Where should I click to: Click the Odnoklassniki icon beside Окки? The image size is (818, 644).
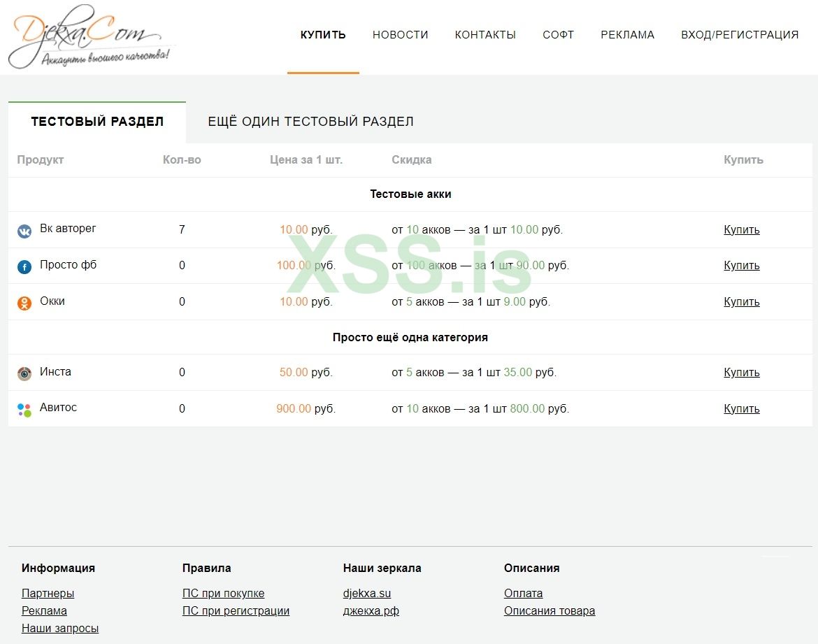tap(24, 303)
